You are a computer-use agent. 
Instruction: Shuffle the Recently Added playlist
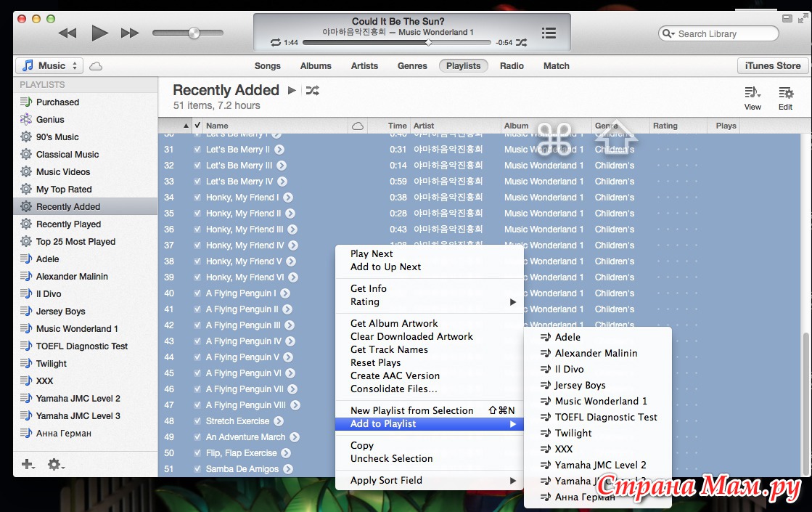312,90
